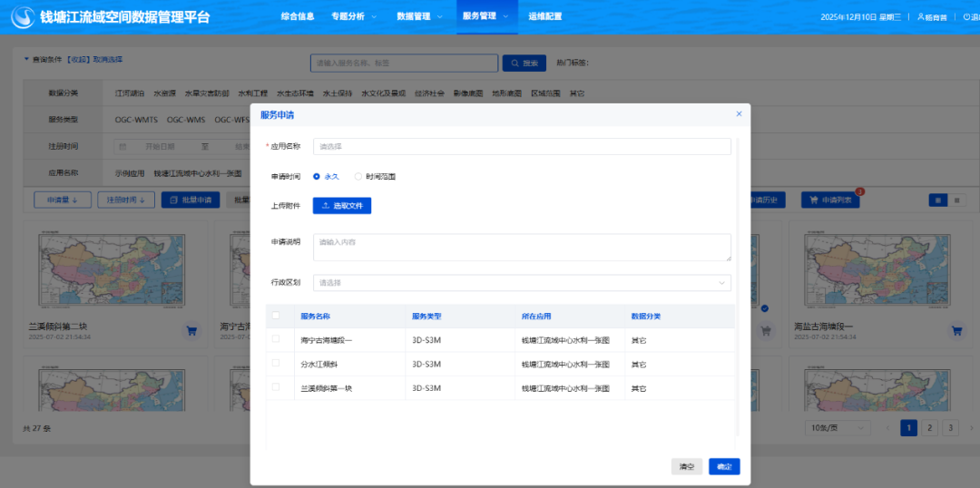Filter by 水生态环境 category
This screenshot has width=980, height=488.
tap(295, 93)
